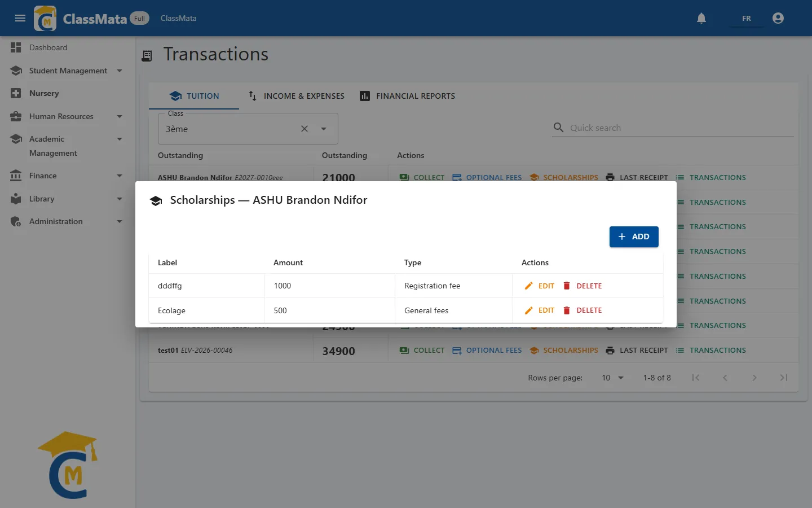Go to previous page of table

pyautogui.click(x=725, y=378)
